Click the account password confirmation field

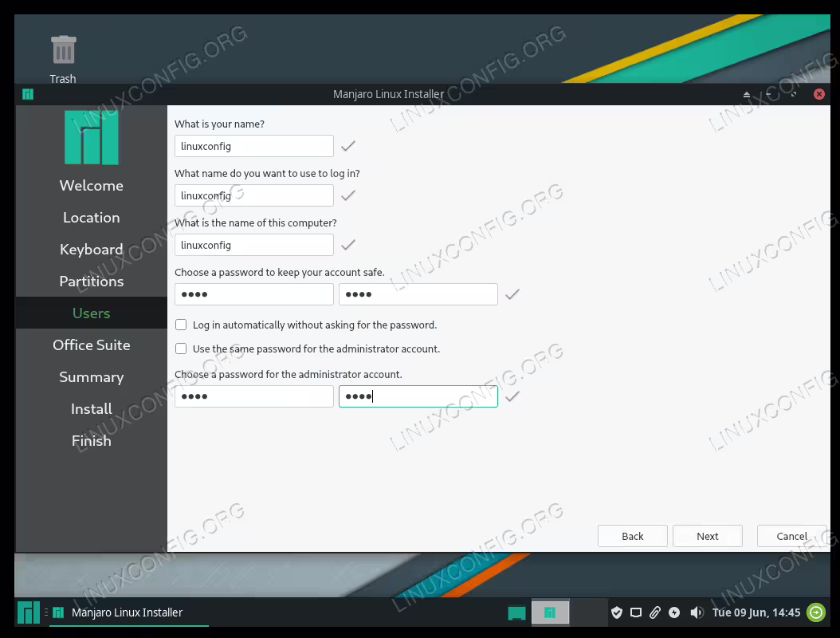click(x=418, y=294)
